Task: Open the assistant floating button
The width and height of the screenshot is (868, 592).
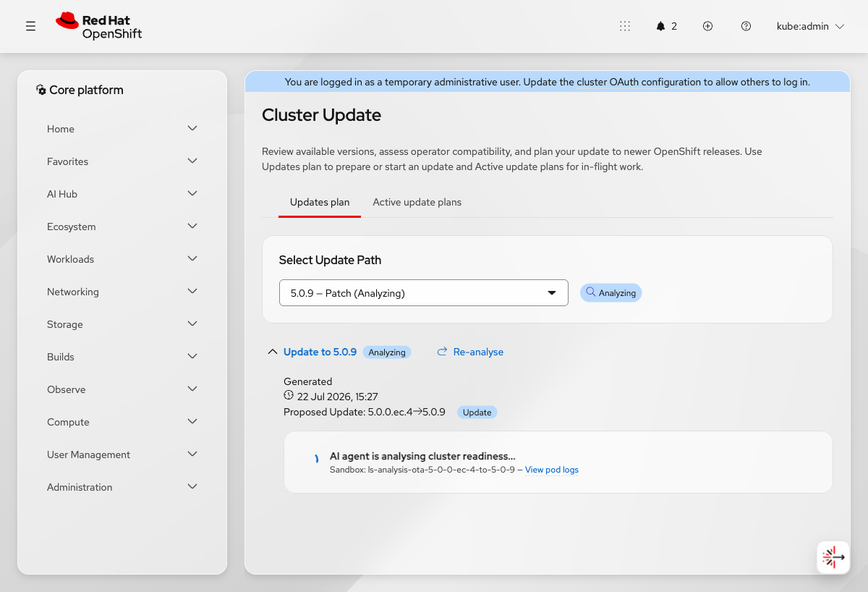Action: point(833,557)
